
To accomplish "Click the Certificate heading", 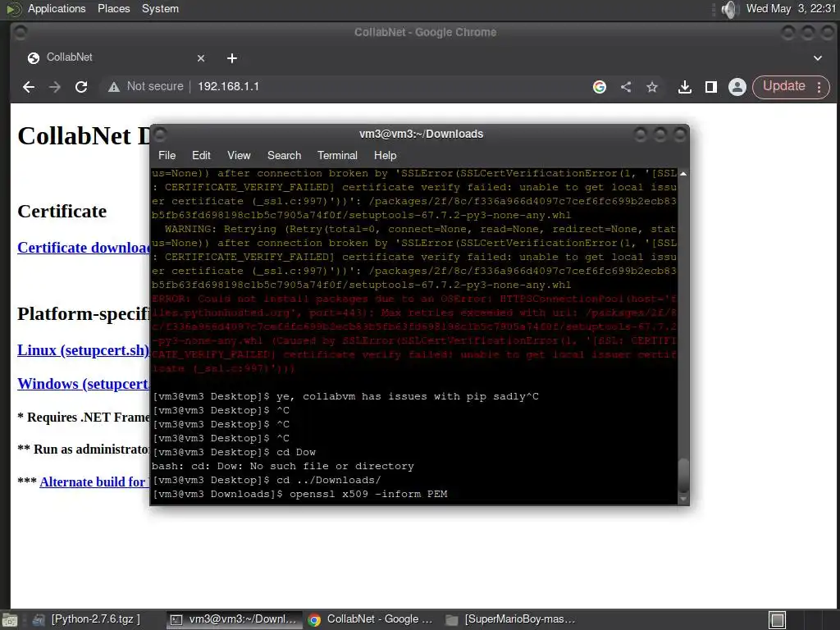I will point(62,211).
